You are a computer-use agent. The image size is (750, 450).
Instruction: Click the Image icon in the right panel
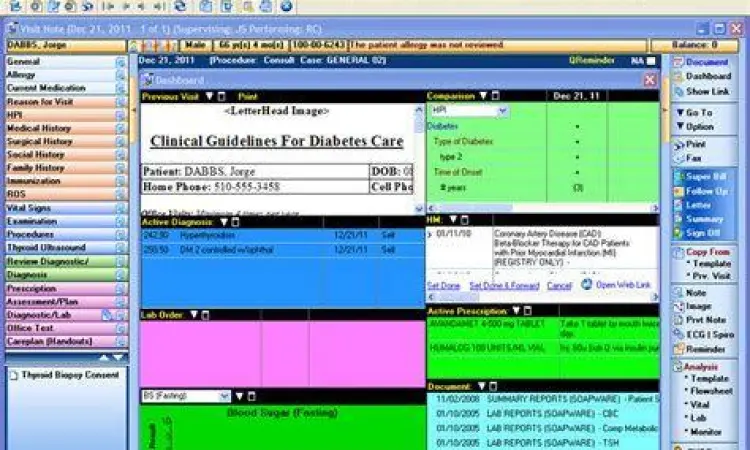click(x=678, y=307)
